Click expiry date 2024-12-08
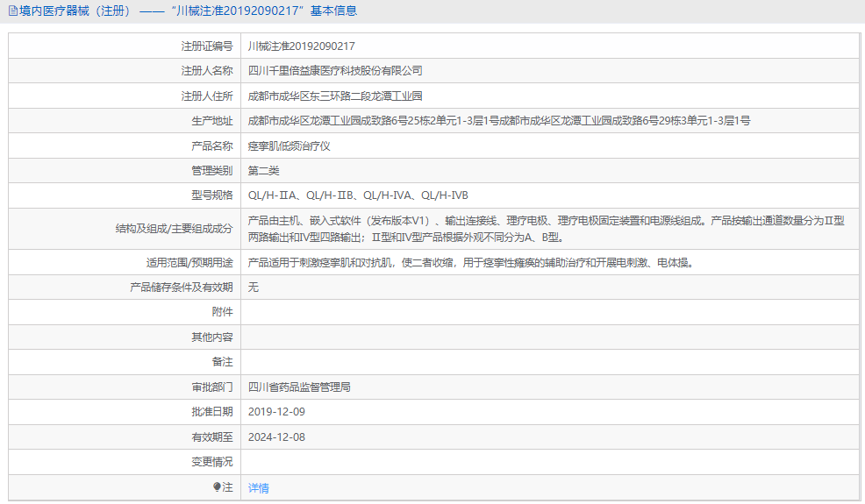This screenshot has height=504, width=865. coord(276,437)
